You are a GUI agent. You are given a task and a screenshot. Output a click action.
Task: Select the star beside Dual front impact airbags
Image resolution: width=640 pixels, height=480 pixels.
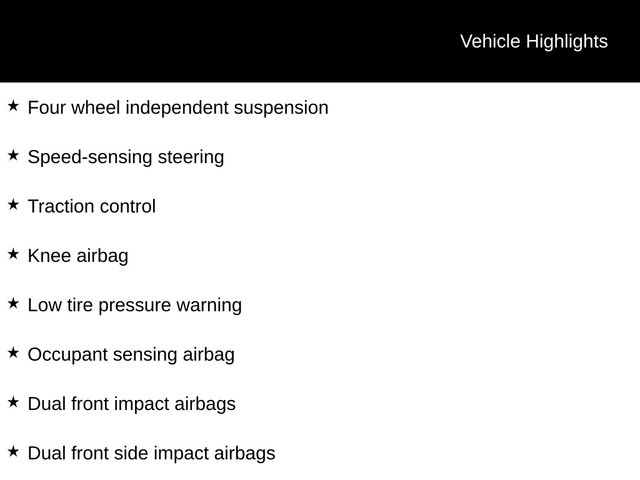tap(13, 402)
